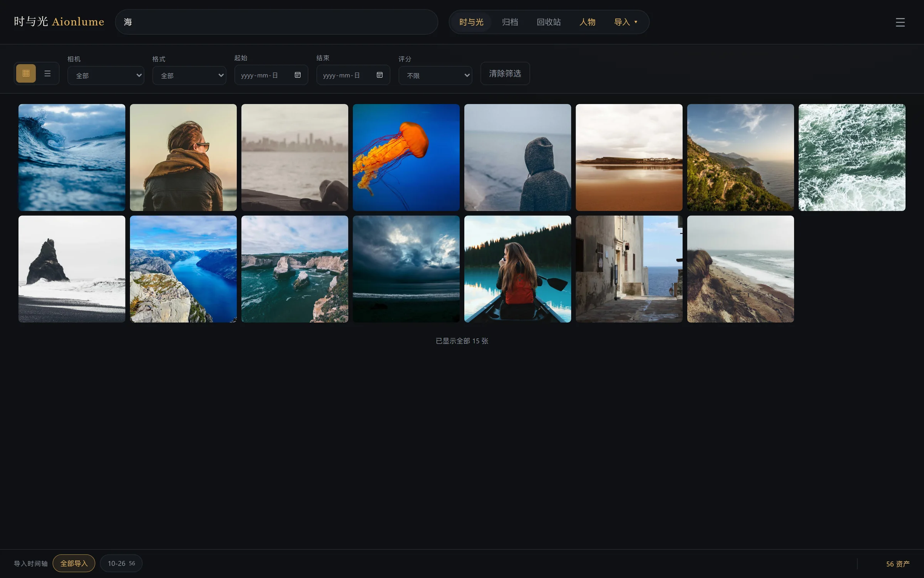Select the 全部导入 timeline chip

[74, 563]
